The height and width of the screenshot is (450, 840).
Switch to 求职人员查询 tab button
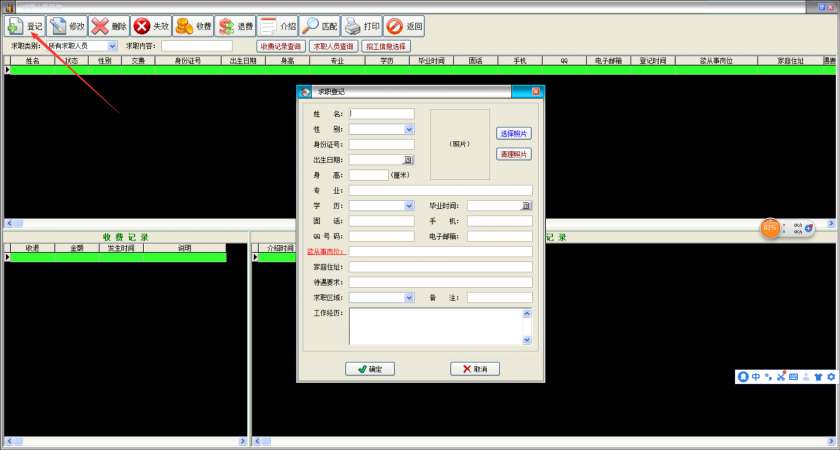click(333, 46)
